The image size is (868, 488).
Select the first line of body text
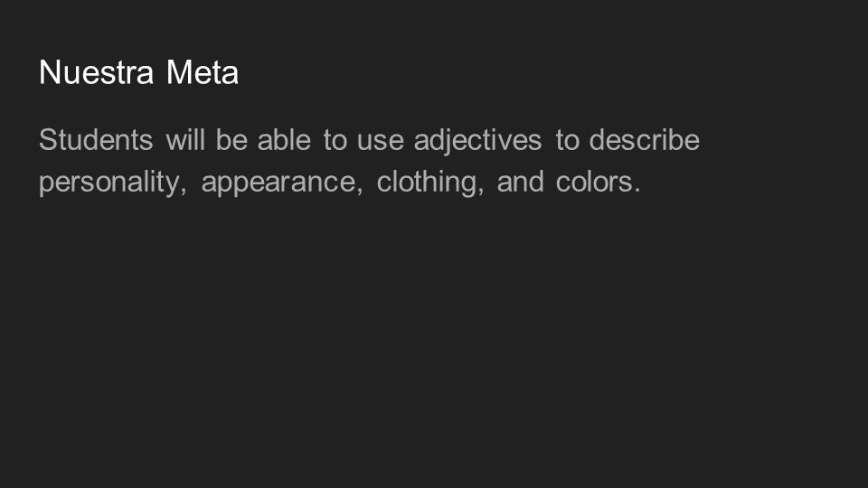click(x=369, y=141)
